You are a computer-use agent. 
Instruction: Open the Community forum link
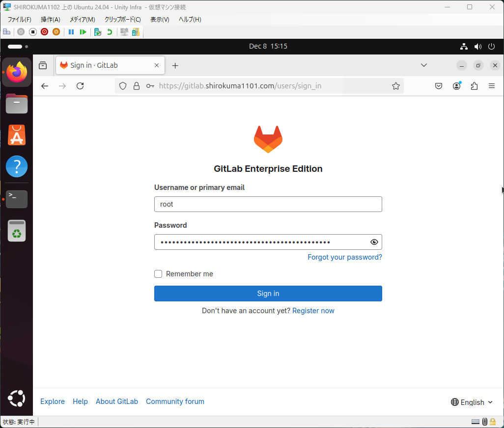(175, 401)
